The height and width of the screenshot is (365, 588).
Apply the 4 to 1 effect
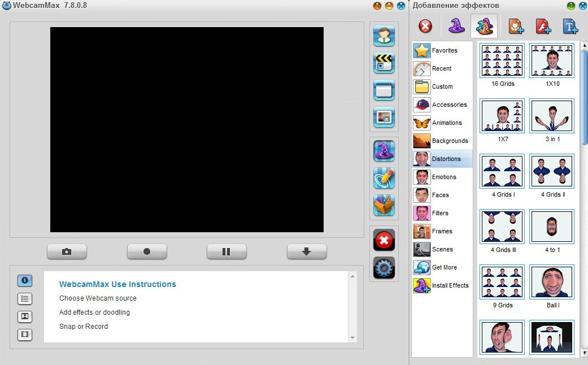552,227
